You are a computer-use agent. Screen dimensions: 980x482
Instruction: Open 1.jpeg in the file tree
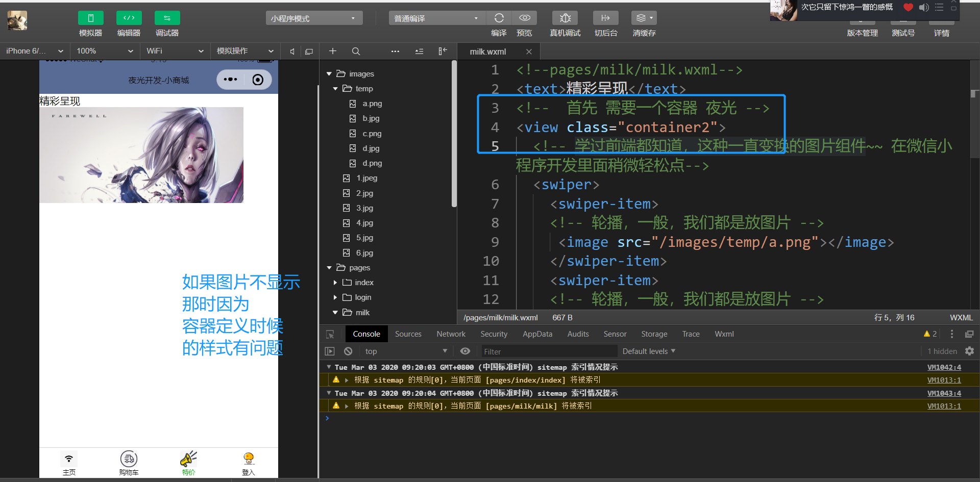(x=367, y=178)
